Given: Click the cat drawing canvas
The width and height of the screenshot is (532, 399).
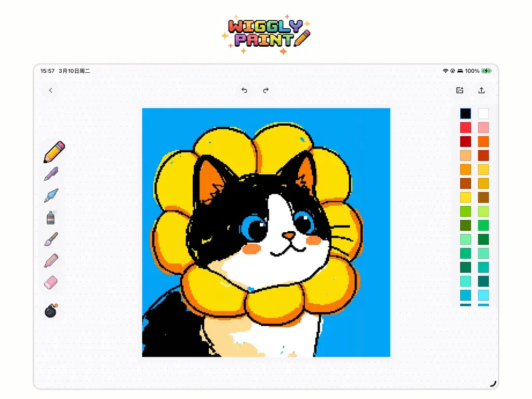Looking at the screenshot, I should (266, 232).
